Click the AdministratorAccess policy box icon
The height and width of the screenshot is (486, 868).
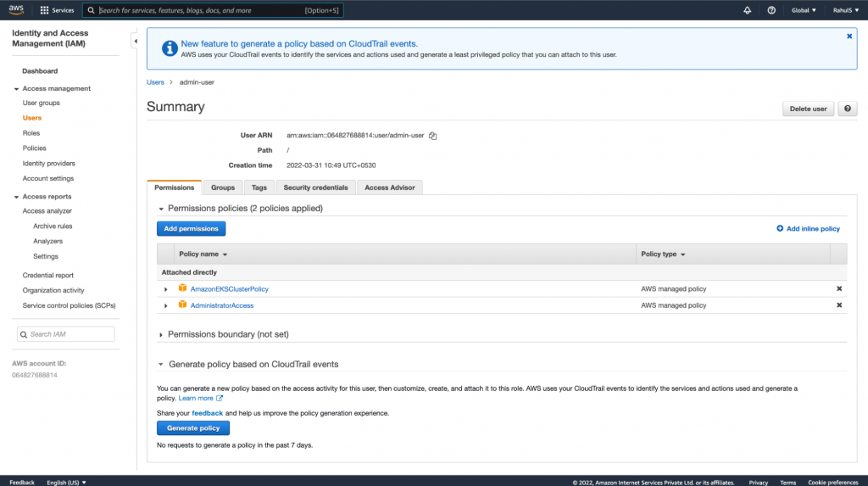click(x=183, y=304)
